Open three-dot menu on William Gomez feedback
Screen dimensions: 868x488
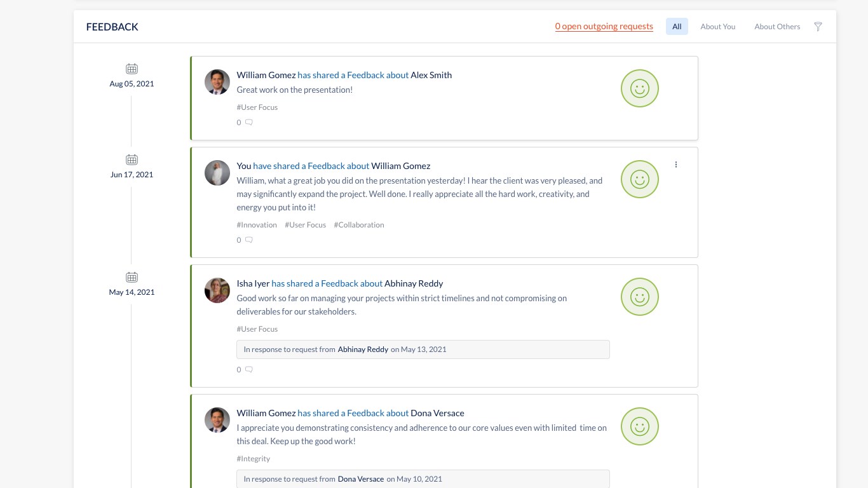(676, 165)
